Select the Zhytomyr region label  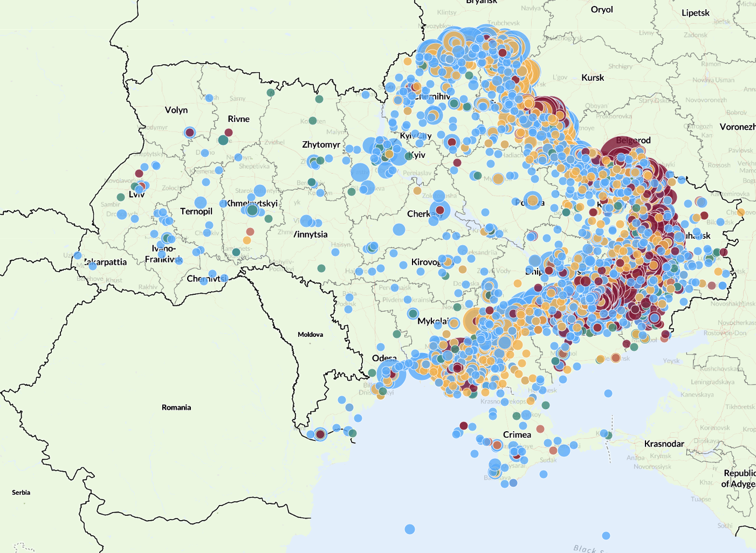click(x=321, y=144)
